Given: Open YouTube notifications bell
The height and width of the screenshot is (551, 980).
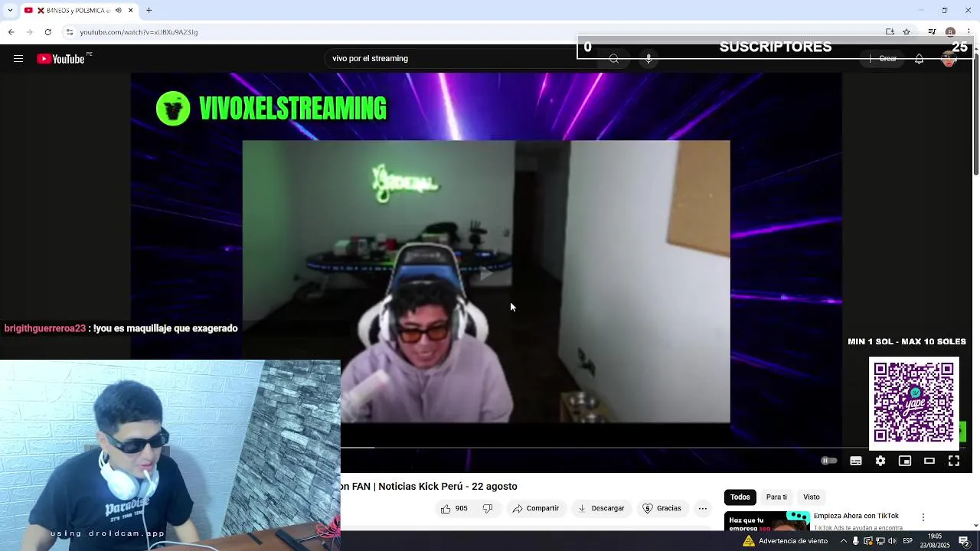Looking at the screenshot, I should [x=919, y=59].
